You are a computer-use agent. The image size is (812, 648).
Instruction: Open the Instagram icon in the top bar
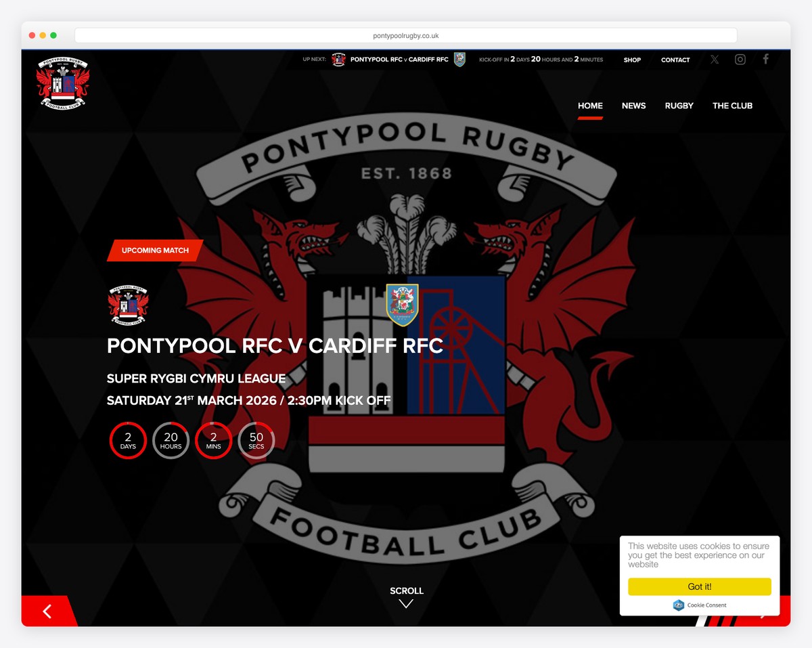tap(740, 60)
